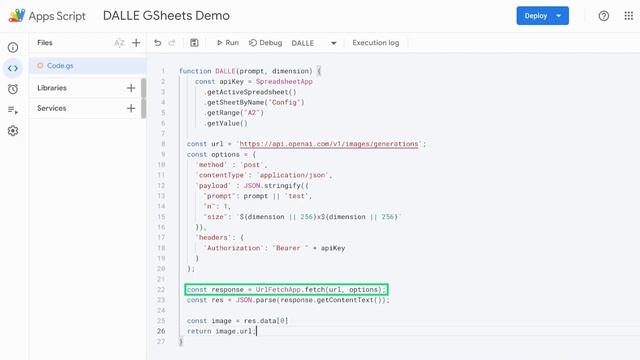Click the UrlFetchApp.fetch line of code
The width and height of the screenshot is (640, 360).
click(286, 290)
